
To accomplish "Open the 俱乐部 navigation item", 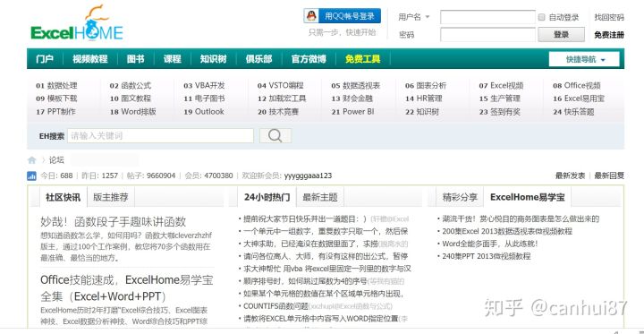I will tap(258, 59).
